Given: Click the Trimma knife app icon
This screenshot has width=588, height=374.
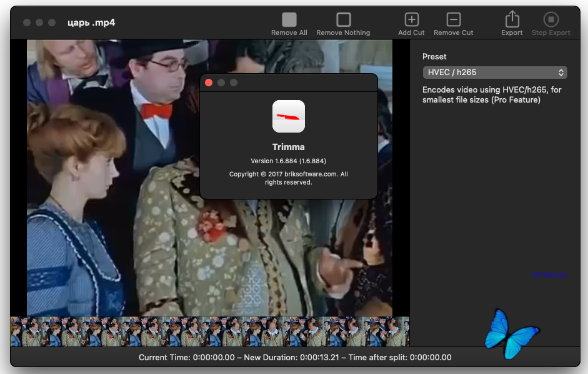Looking at the screenshot, I should tap(289, 116).
